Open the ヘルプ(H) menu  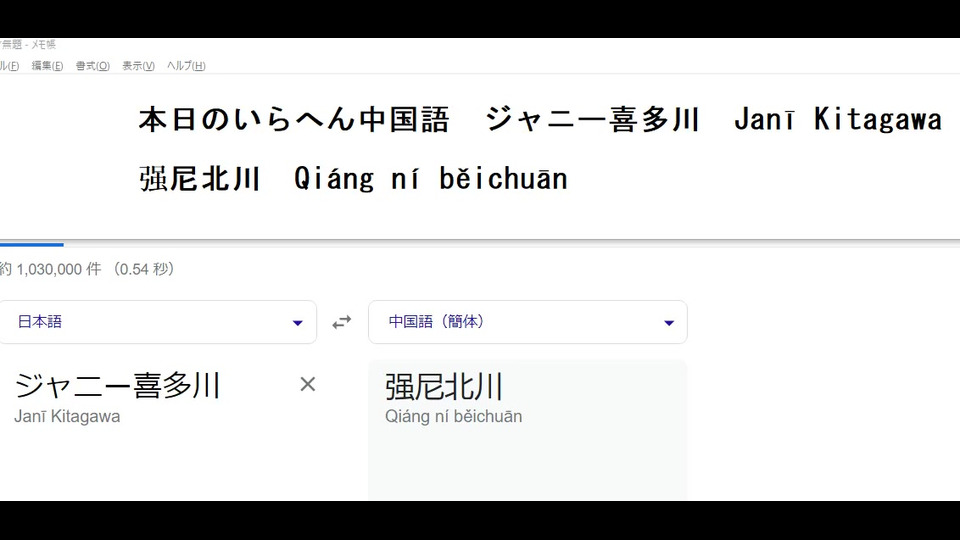(x=186, y=66)
